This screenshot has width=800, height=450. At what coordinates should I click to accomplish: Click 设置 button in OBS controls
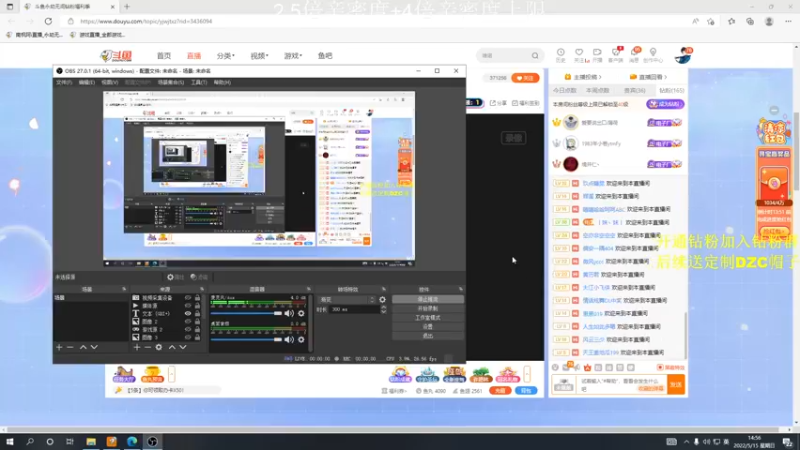pos(428,327)
